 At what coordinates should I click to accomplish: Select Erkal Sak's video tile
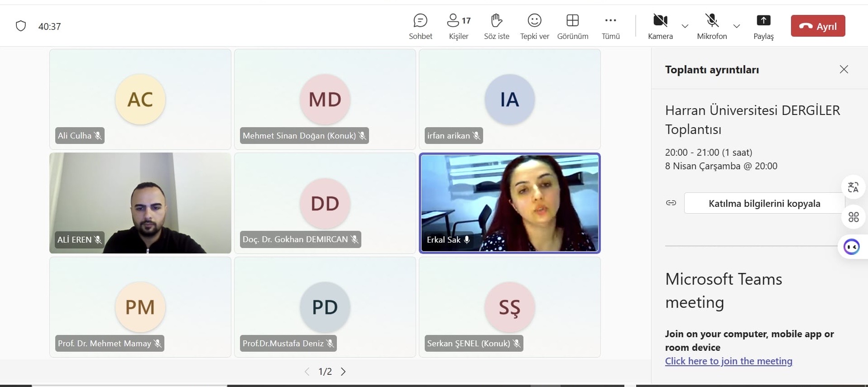tap(509, 203)
